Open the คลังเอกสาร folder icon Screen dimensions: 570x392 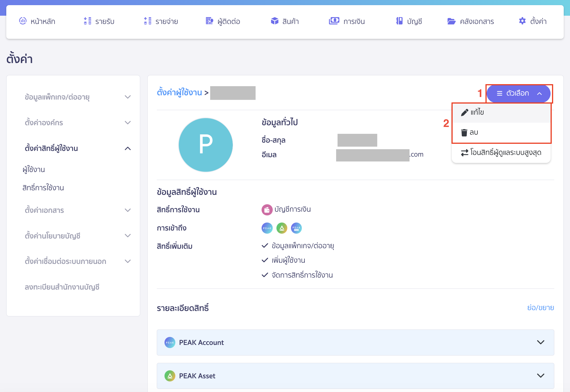click(x=451, y=21)
